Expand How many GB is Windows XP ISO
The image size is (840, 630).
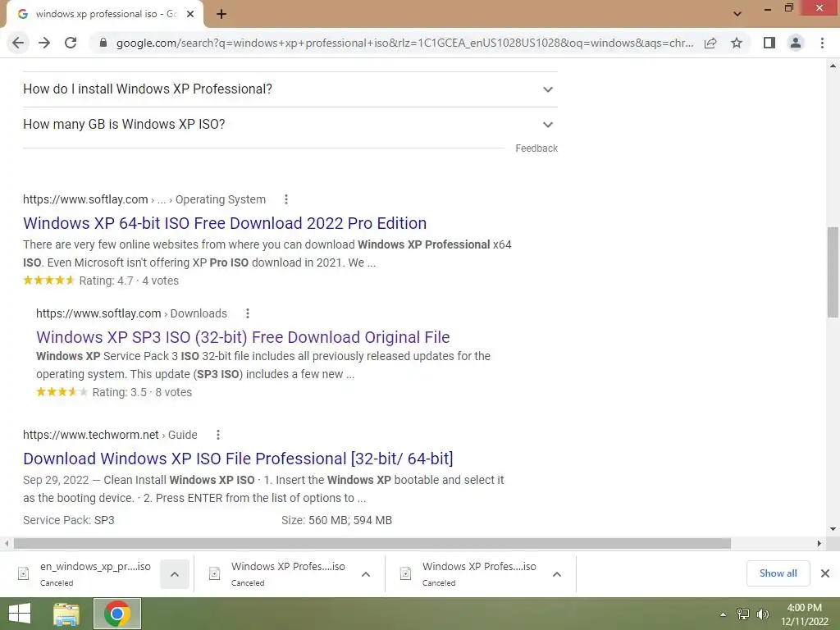(290, 125)
